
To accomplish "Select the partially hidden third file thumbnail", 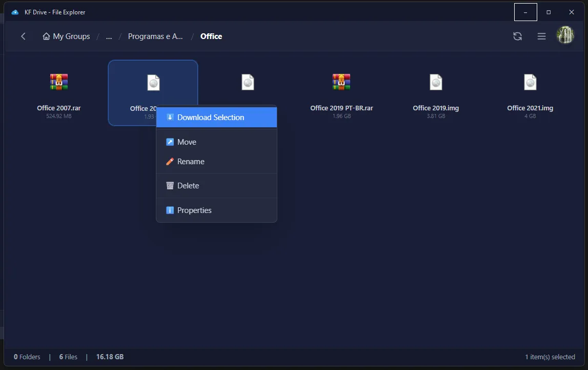I will 248,82.
